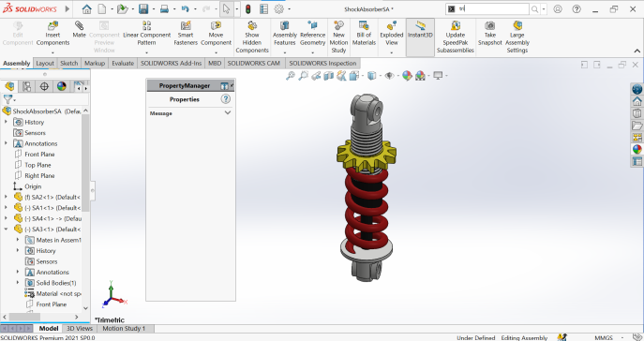Expand the Annotations tree node
The height and width of the screenshot is (341, 644).
[6, 143]
